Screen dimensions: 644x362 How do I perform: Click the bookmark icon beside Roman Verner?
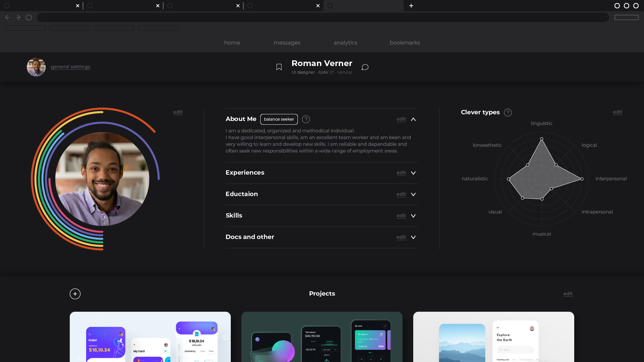(x=279, y=67)
